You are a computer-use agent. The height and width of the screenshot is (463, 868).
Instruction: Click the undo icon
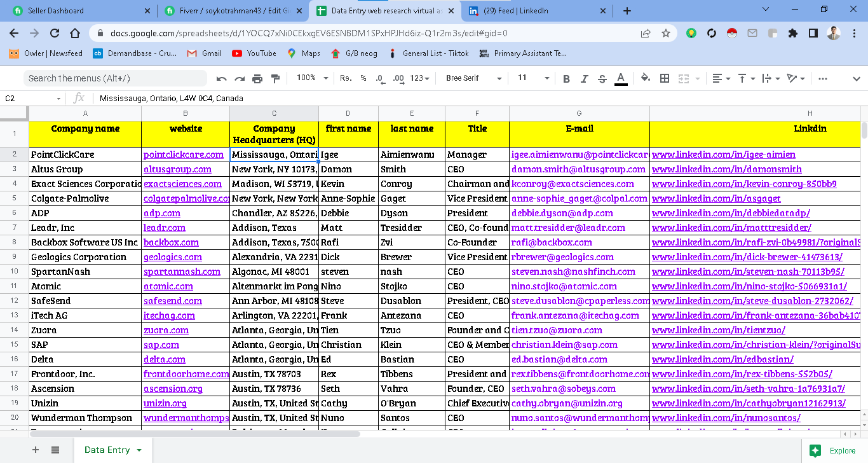(221, 78)
